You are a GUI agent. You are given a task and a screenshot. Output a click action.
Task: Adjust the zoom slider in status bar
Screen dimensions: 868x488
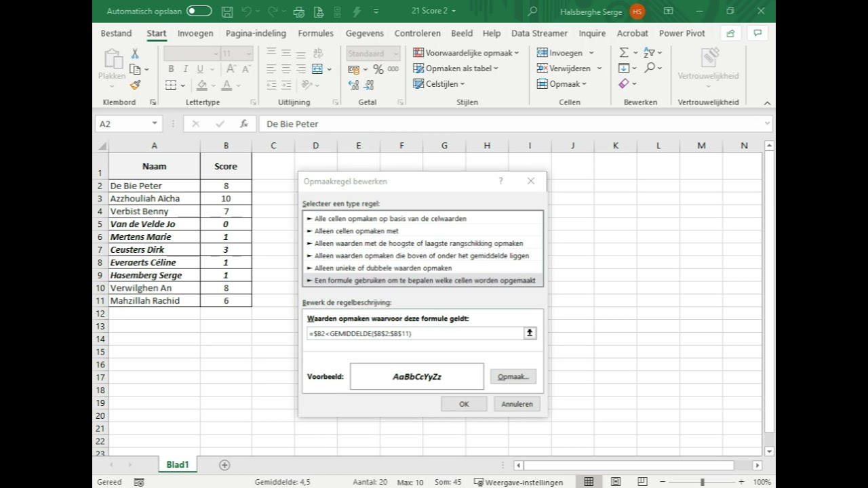coord(702,482)
